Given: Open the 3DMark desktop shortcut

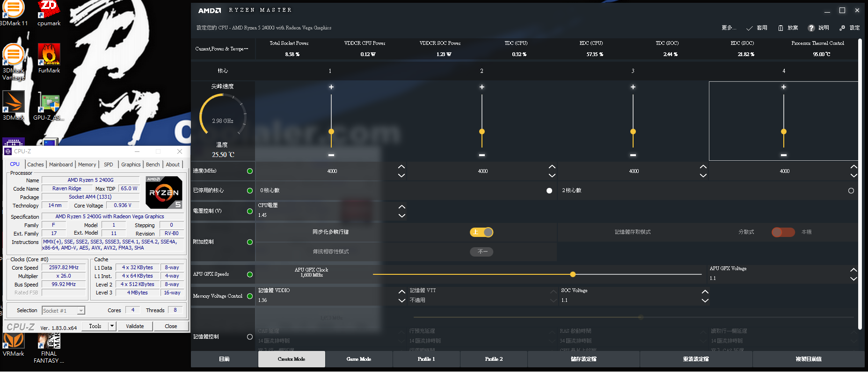Looking at the screenshot, I should click(x=14, y=106).
